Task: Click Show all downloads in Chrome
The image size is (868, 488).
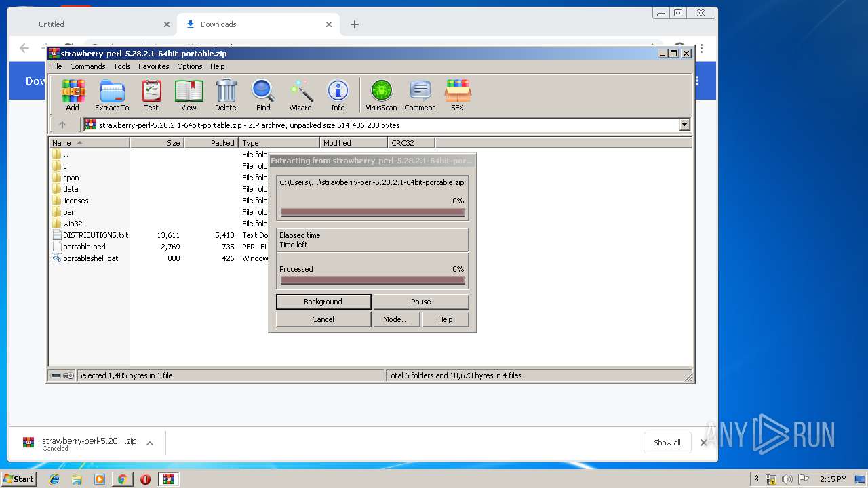Action: tap(667, 443)
